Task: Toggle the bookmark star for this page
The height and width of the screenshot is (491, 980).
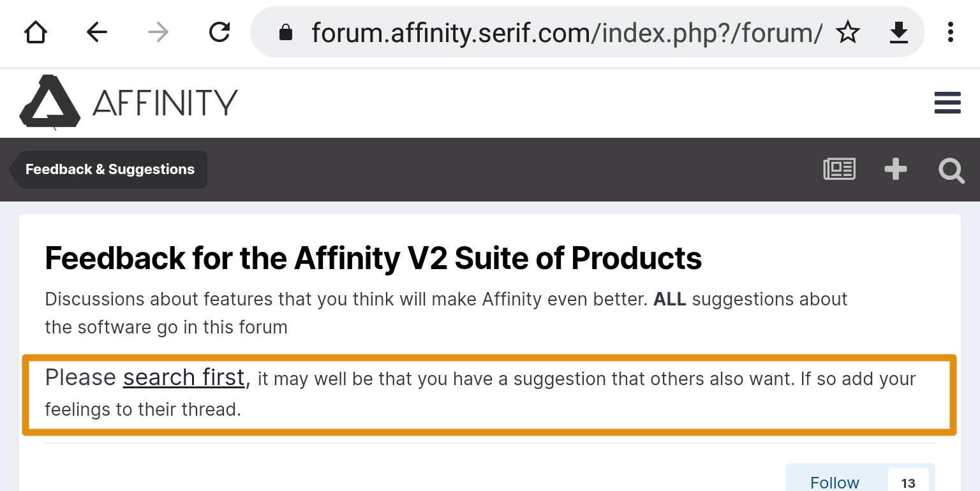Action: 848,32
